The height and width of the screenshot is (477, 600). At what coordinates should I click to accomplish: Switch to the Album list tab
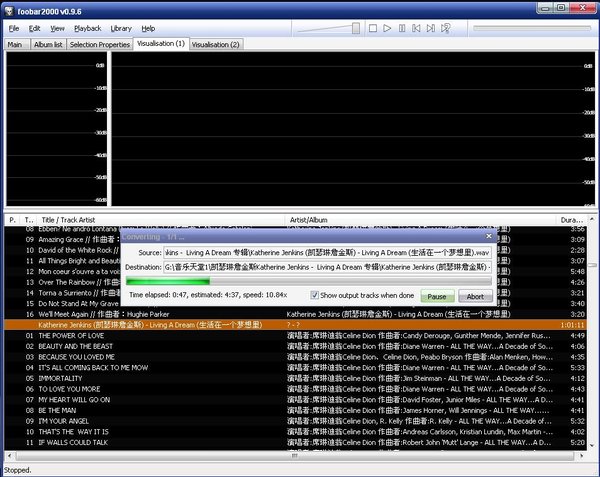(x=48, y=45)
